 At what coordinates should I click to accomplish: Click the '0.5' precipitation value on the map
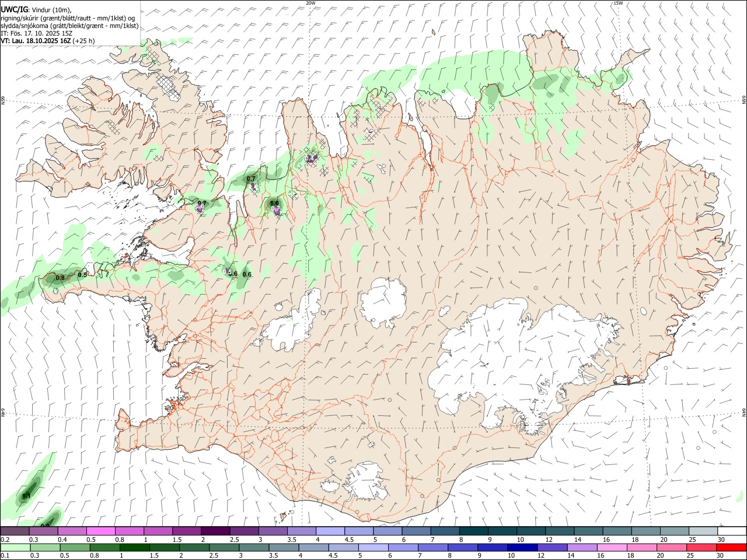pyautogui.click(x=82, y=275)
